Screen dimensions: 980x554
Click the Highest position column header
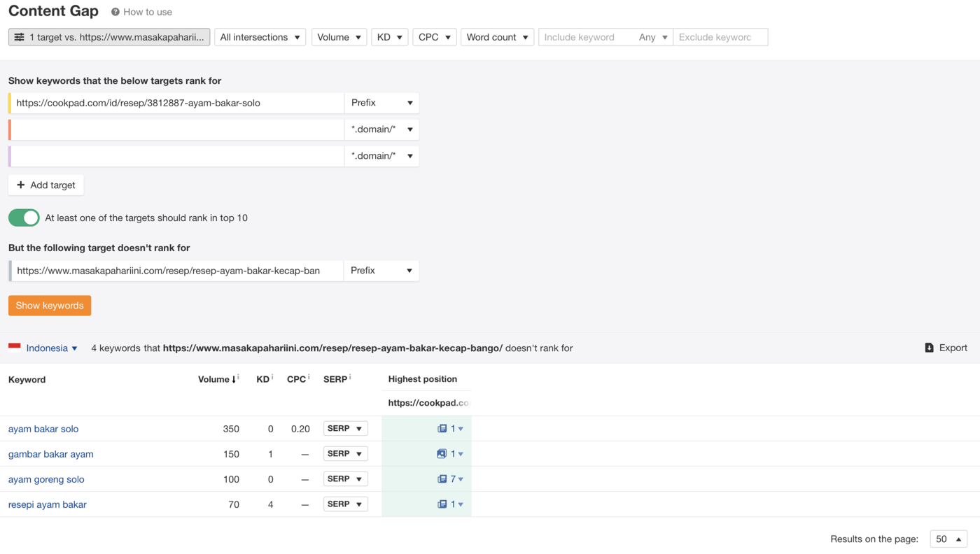click(x=423, y=379)
